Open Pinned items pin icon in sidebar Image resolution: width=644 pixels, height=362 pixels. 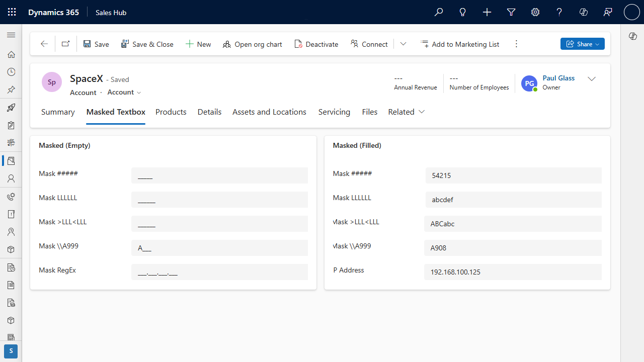tap(11, 89)
